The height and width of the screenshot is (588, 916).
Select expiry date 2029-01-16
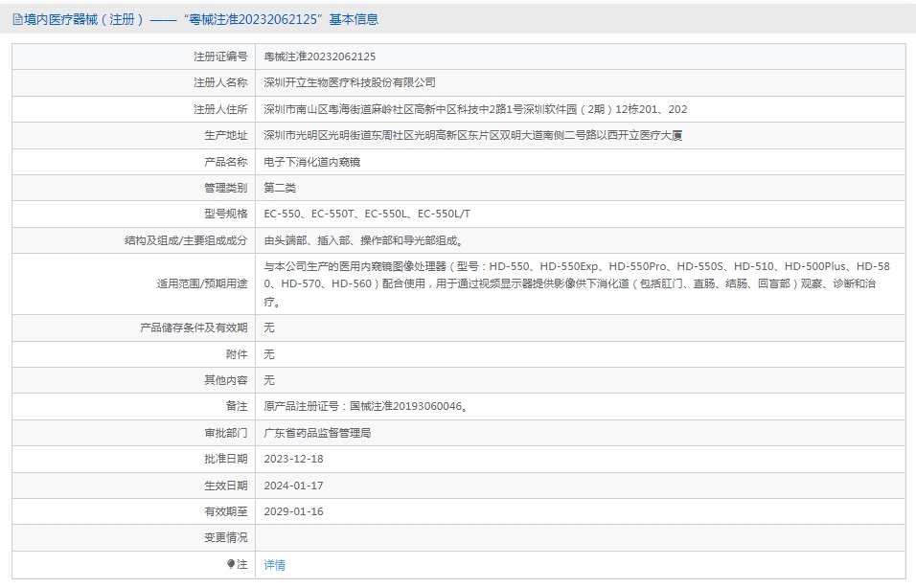pyautogui.click(x=293, y=511)
